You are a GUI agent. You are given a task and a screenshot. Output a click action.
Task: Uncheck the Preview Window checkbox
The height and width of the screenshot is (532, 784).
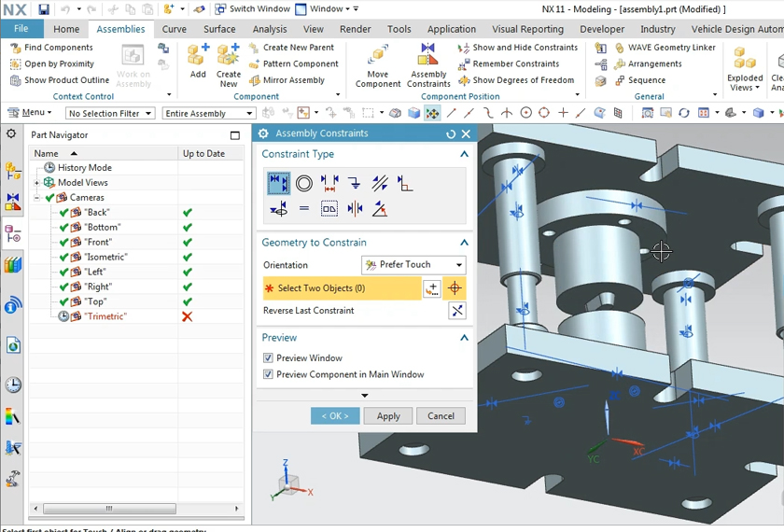click(x=269, y=358)
